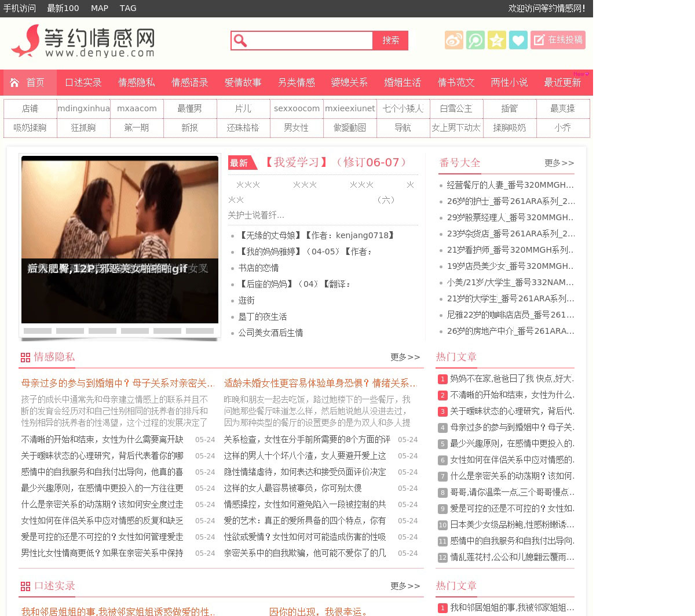Click the grid icon beside 情感隐私 heading
695x616 pixels.
coord(25,358)
